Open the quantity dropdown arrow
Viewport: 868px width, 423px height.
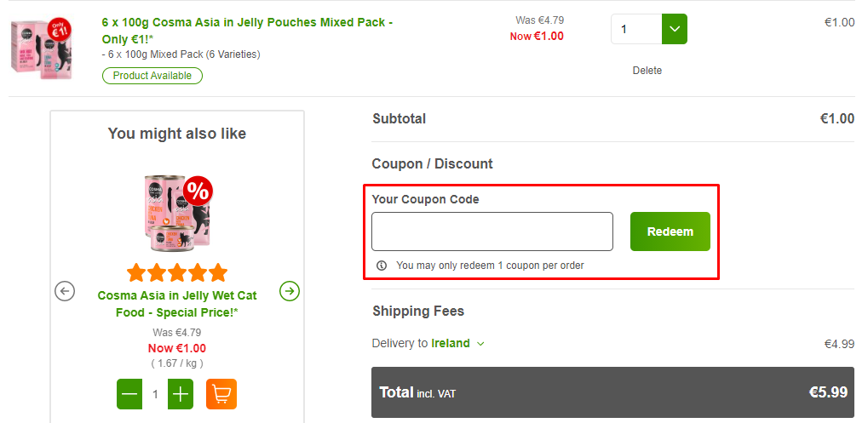[675, 29]
